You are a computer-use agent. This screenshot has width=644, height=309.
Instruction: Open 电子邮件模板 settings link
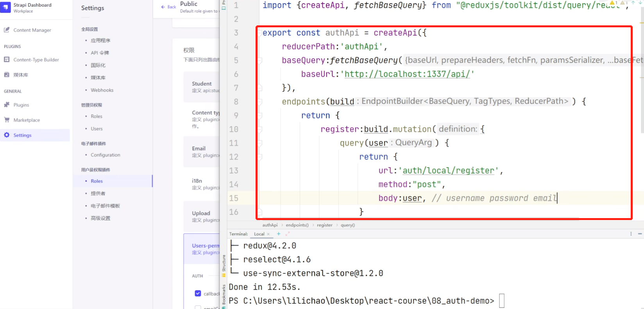tap(106, 206)
